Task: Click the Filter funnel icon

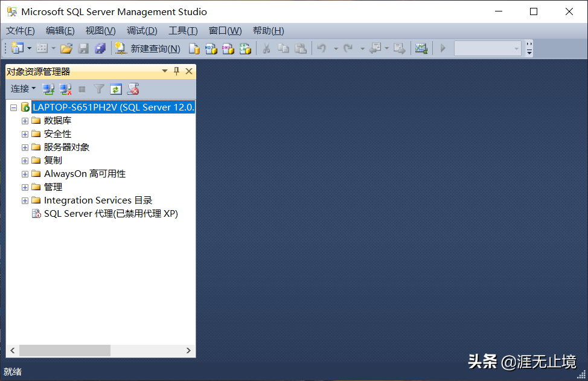Action: click(x=99, y=89)
